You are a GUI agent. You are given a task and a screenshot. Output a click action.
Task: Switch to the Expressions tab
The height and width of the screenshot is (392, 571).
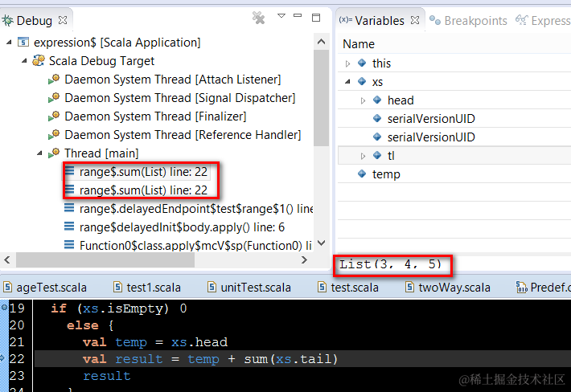543,21
